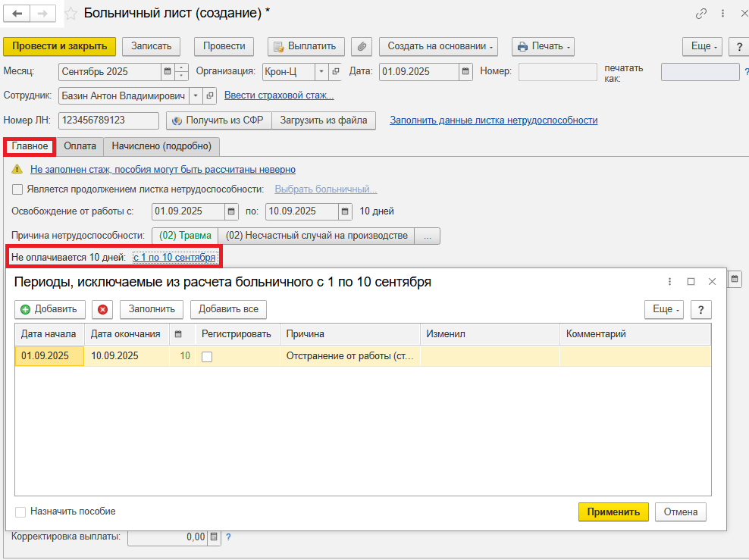Expand the Организация dropdown list

pos(321,72)
